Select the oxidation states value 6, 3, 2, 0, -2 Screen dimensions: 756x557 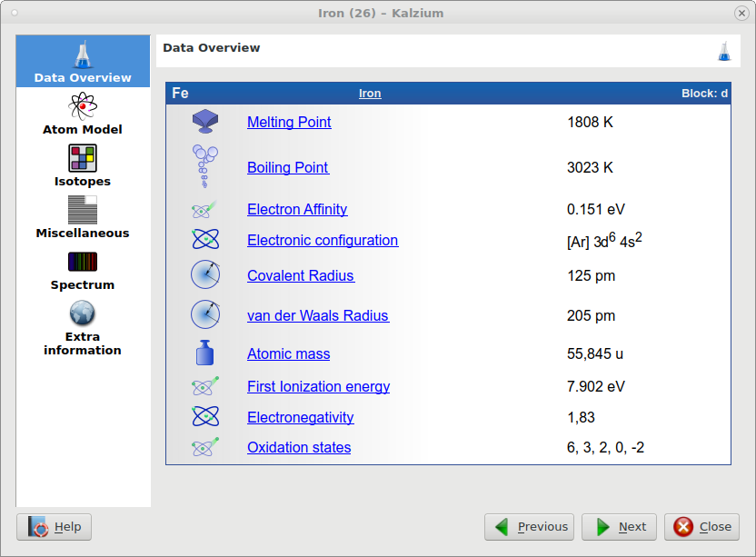click(x=605, y=448)
